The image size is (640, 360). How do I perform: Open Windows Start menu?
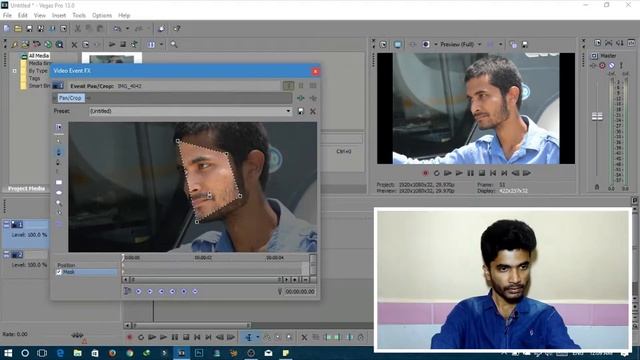tap(8, 353)
